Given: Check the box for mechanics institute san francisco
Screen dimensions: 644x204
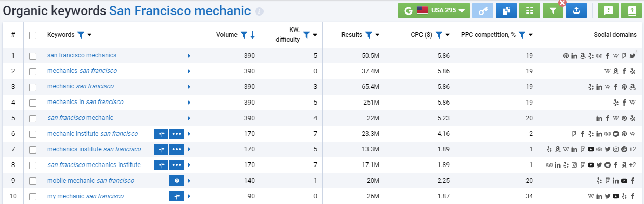Looking at the screenshot, I should [x=33, y=150].
